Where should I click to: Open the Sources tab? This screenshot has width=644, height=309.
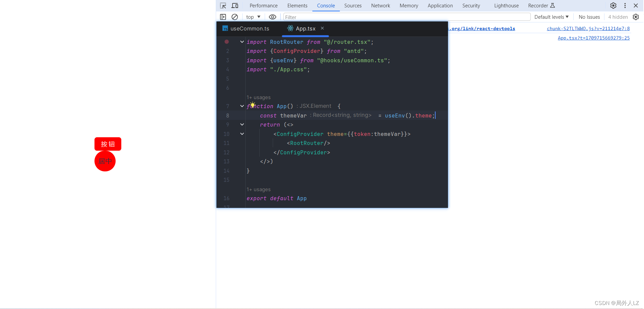pyautogui.click(x=353, y=6)
